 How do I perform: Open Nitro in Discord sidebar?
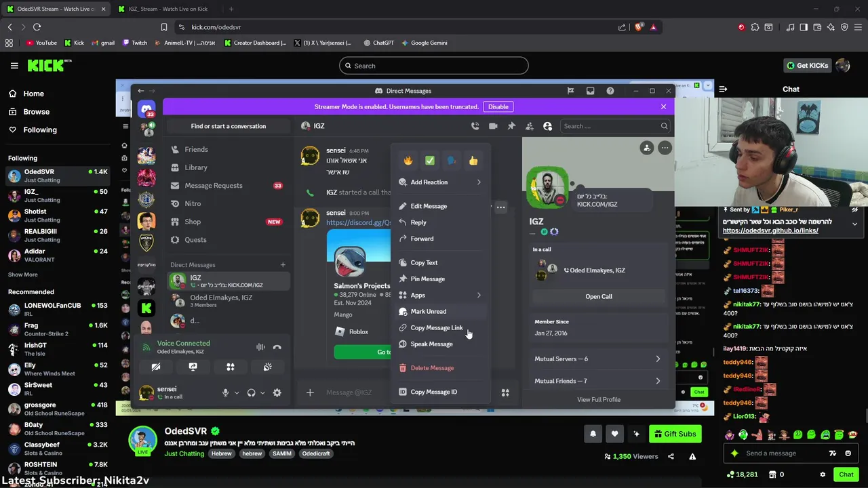pos(229,203)
